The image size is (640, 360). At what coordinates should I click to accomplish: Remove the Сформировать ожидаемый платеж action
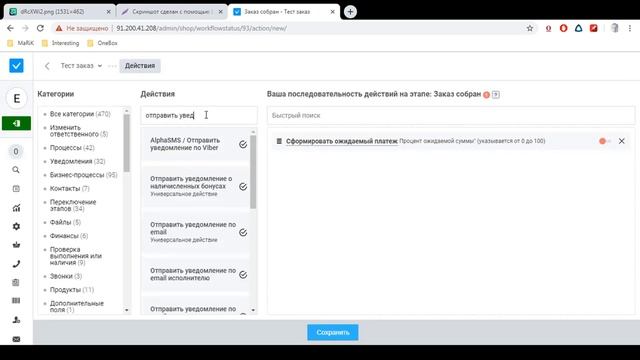coord(622,141)
